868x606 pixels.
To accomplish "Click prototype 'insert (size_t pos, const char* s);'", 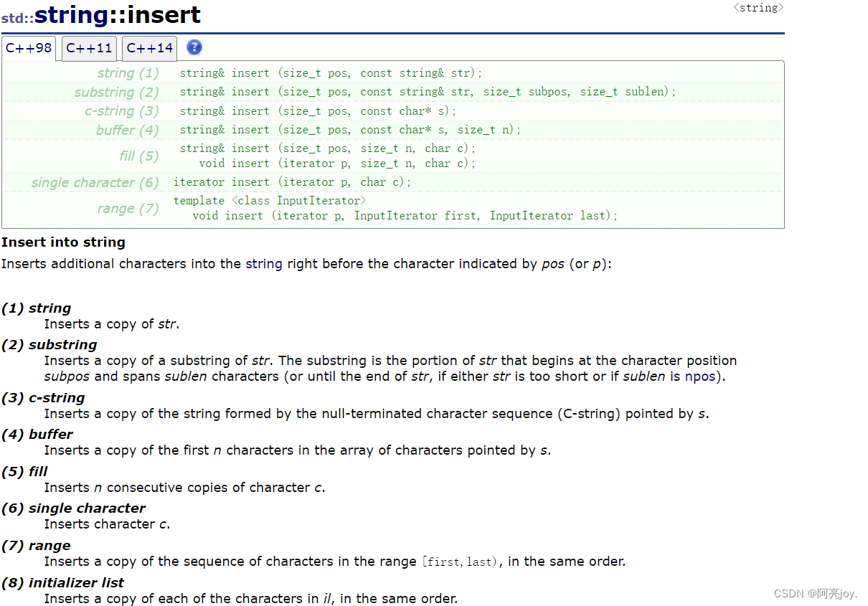I will 318,111.
